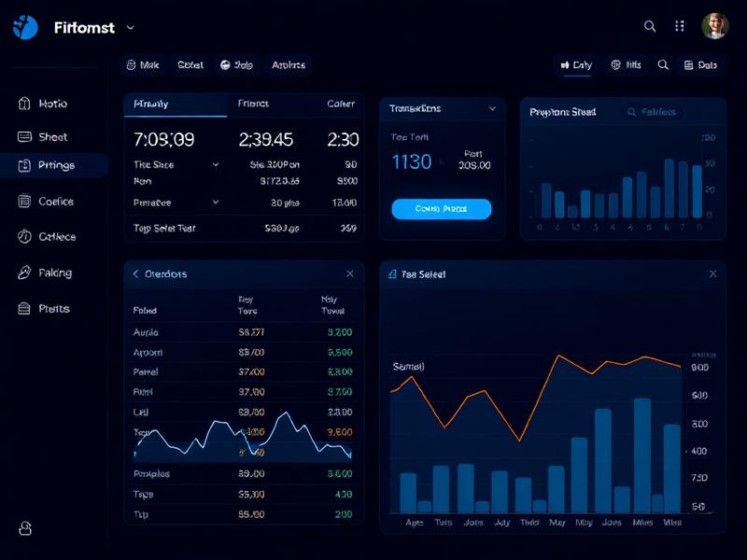Close the Tas Select chart panel

712,273
